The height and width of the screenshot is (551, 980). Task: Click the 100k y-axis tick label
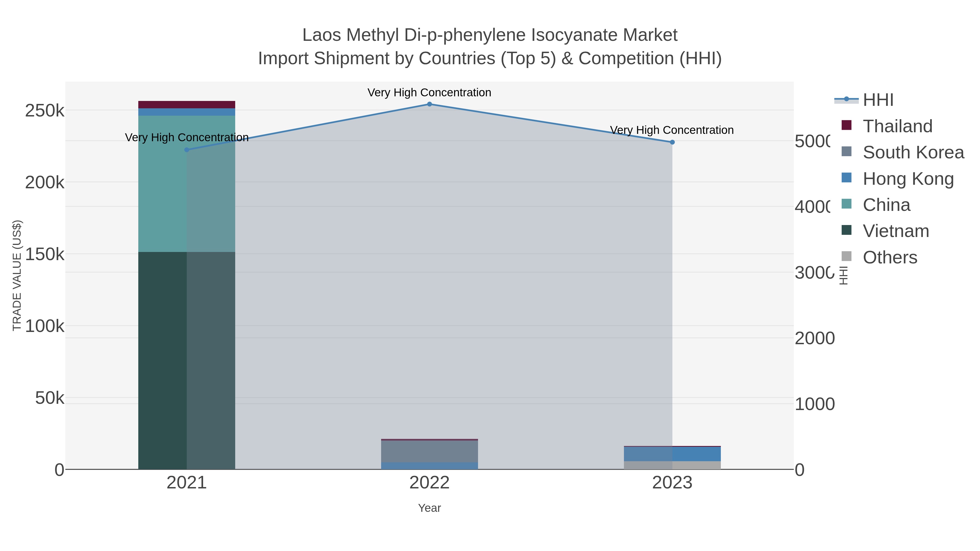point(45,326)
